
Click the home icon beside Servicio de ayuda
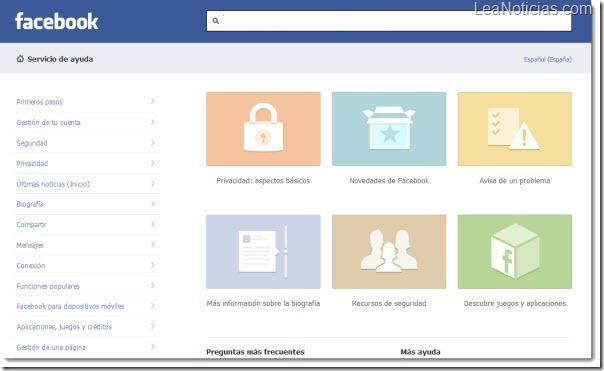[20, 59]
